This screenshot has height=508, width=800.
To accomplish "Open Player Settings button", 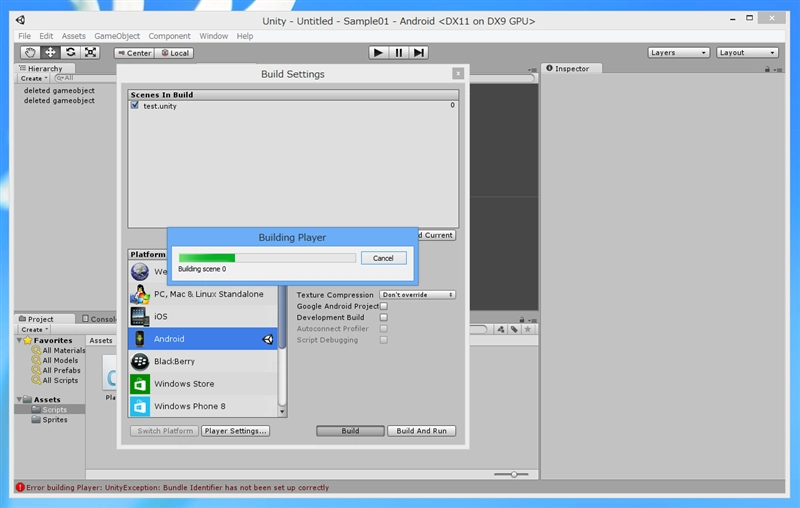I will click(x=235, y=431).
